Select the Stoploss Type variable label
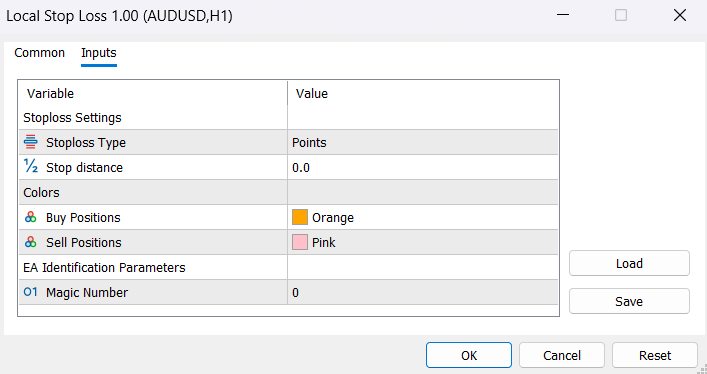The image size is (707, 374). pyautogui.click(x=86, y=143)
